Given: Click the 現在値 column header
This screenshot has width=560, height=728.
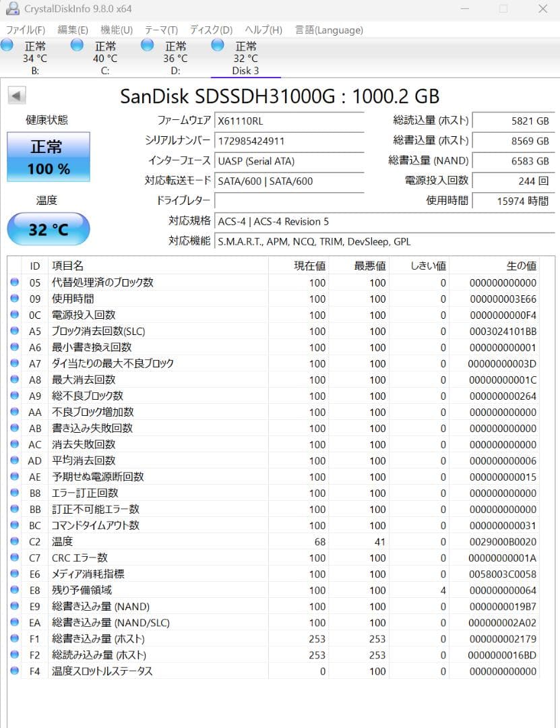Looking at the screenshot, I should (x=299, y=266).
